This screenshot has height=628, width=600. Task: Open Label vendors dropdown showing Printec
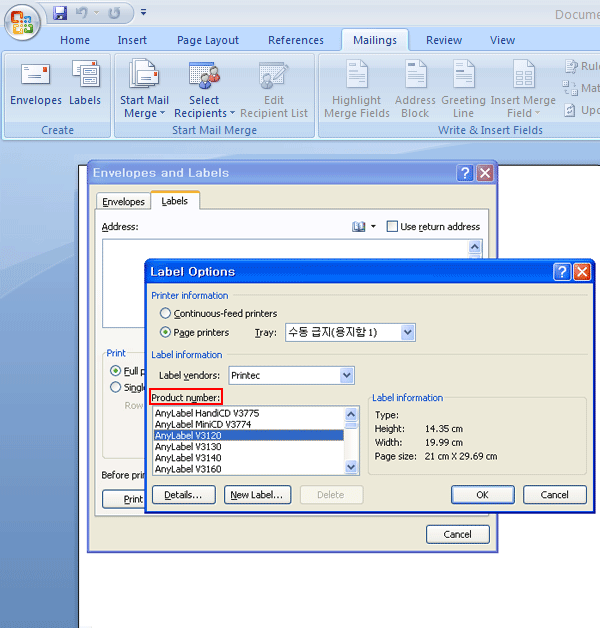(x=347, y=376)
